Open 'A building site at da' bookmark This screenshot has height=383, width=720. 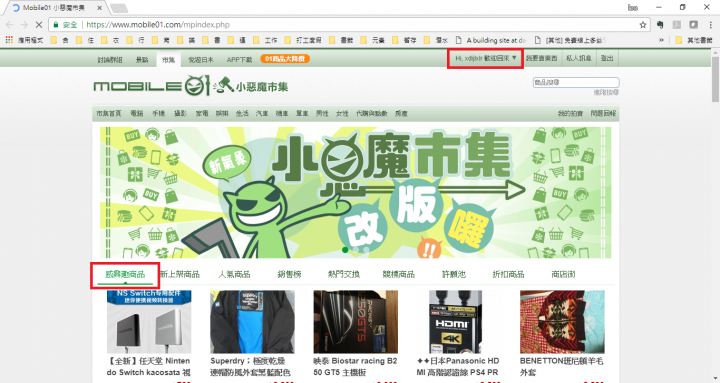point(490,40)
